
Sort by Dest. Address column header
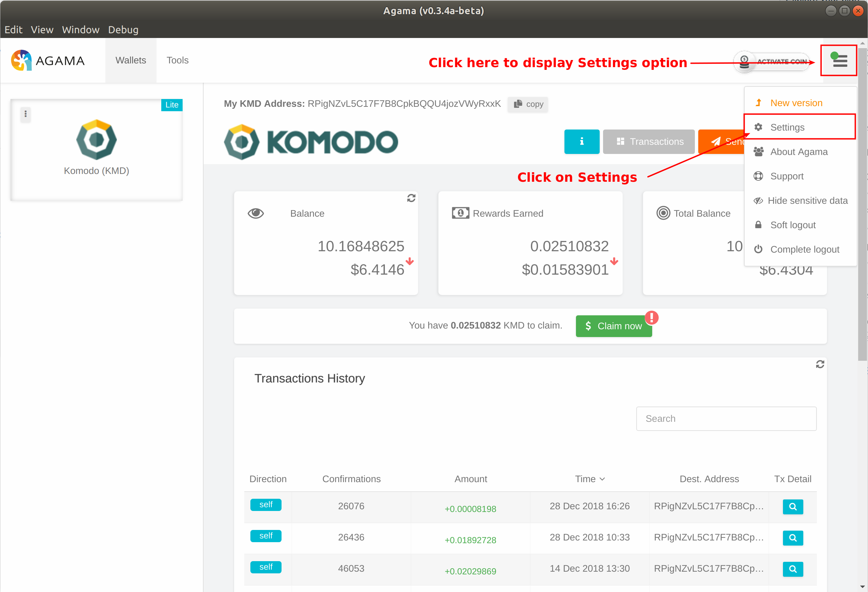click(709, 479)
